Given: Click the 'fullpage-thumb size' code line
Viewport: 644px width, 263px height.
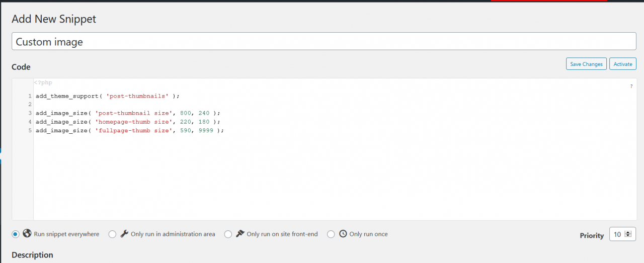Looking at the screenshot, I should tap(130, 130).
